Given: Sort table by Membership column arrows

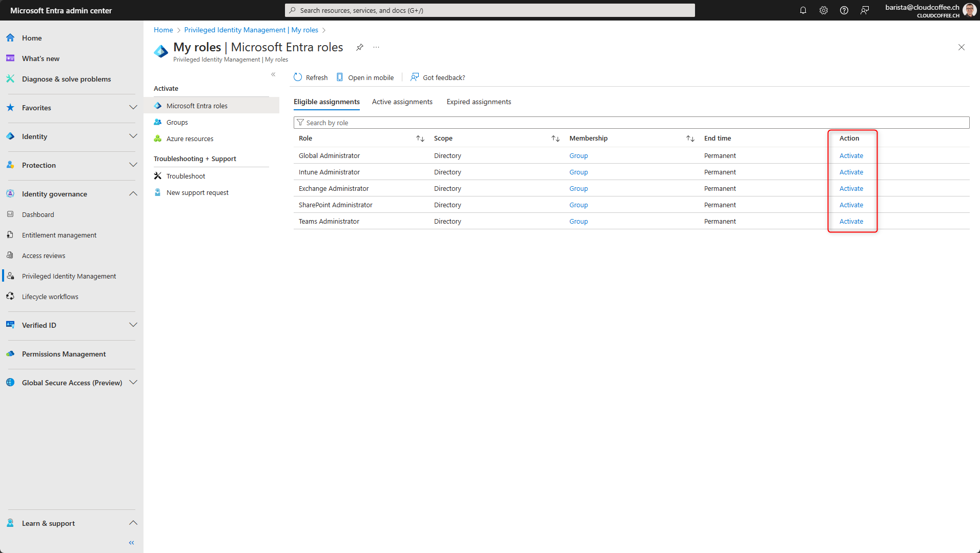Looking at the screenshot, I should (690, 139).
